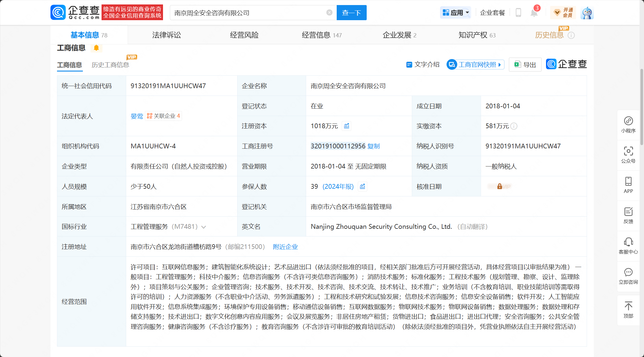644x357 pixels.
Task: Click the 复制 link after the registration number
Action: coord(374,146)
